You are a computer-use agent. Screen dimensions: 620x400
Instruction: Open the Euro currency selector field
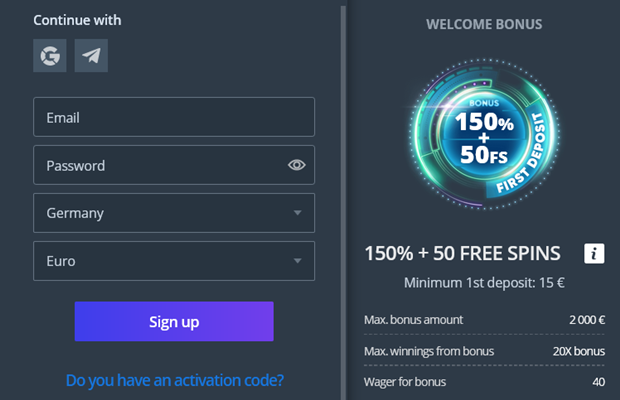[174, 261]
